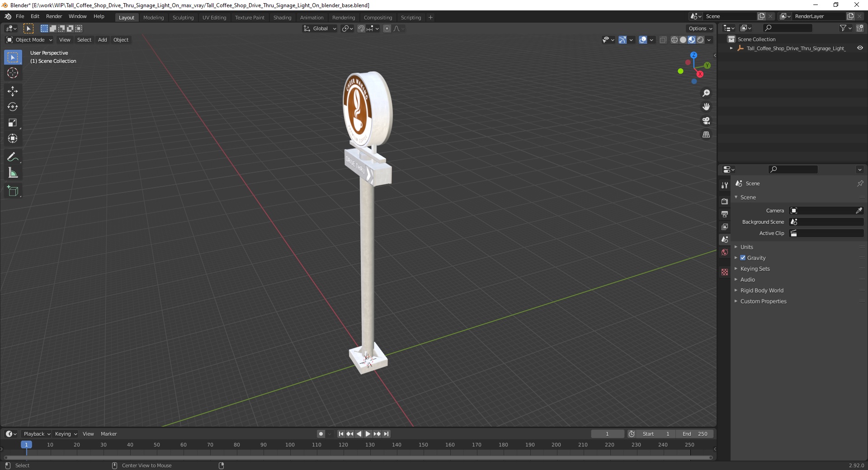Expand Tall_Coffee_Shop collection in outliner
Viewport: 868px width, 470px height.
(731, 48)
